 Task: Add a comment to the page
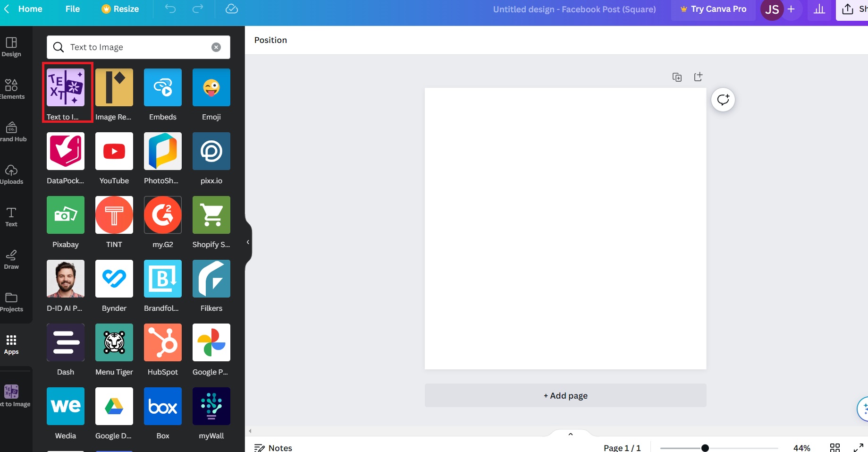(723, 100)
